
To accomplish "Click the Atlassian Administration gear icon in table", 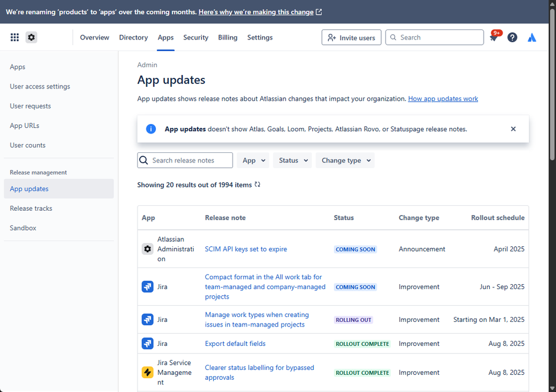I will click(x=147, y=249).
